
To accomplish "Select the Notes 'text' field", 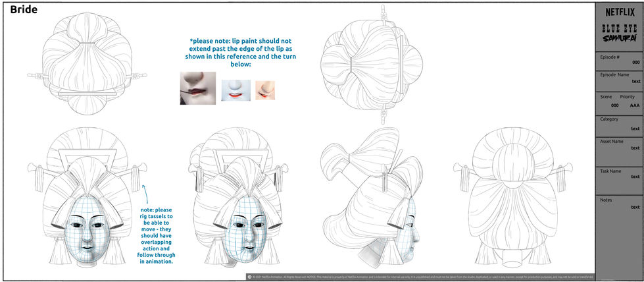I will (636, 207).
